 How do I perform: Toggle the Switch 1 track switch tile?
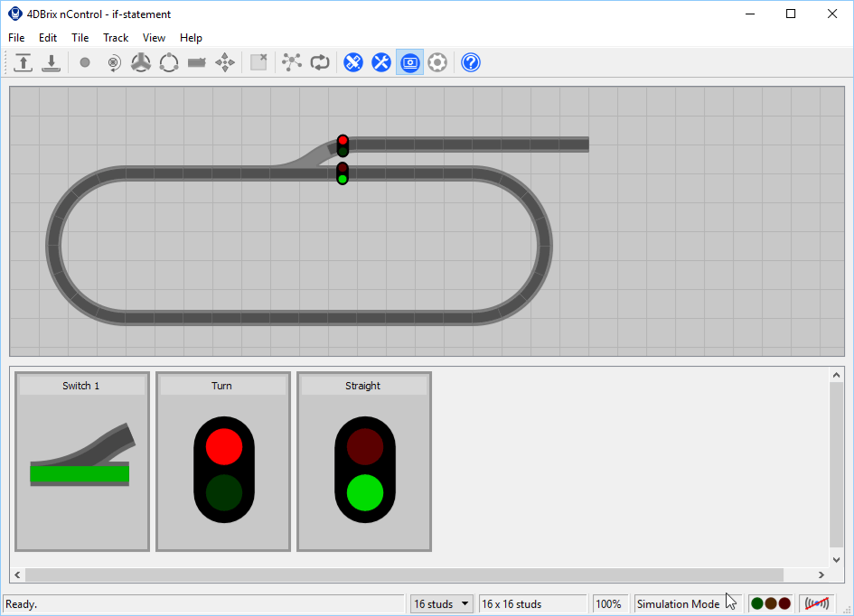82,462
